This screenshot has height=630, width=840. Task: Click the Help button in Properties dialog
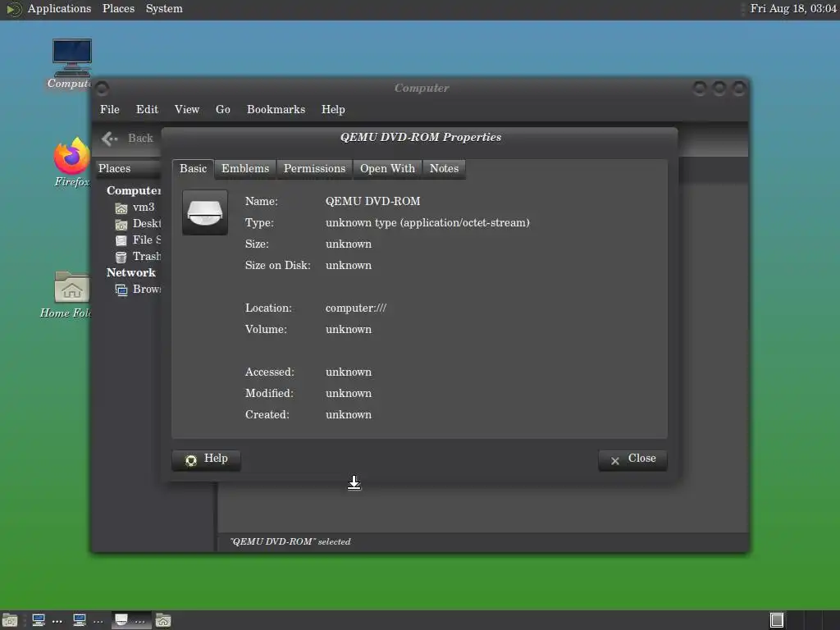pyautogui.click(x=206, y=459)
